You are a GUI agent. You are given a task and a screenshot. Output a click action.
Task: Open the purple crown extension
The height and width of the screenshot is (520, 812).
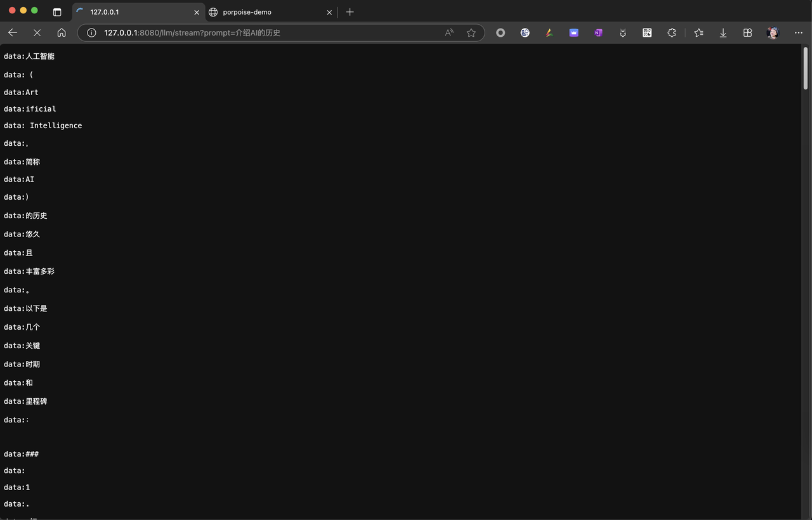[x=574, y=33]
